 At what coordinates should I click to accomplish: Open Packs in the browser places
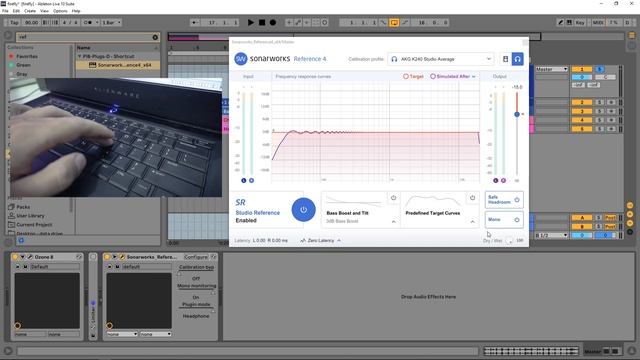[23, 207]
